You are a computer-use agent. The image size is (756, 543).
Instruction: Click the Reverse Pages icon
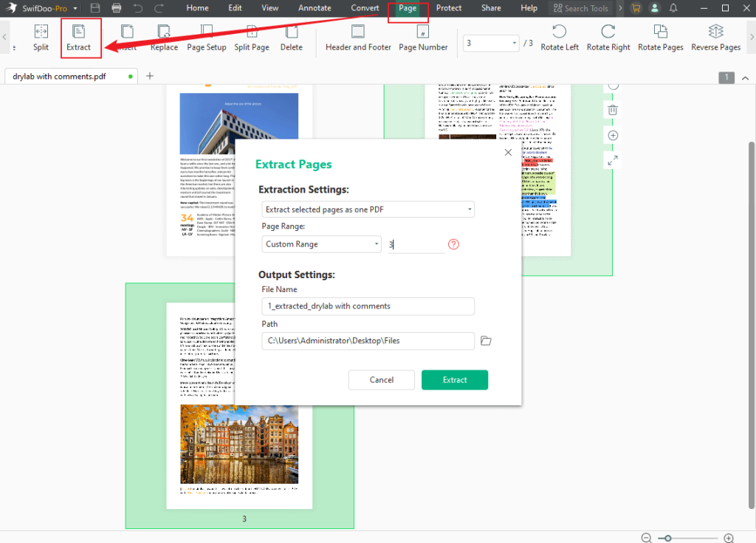715,38
